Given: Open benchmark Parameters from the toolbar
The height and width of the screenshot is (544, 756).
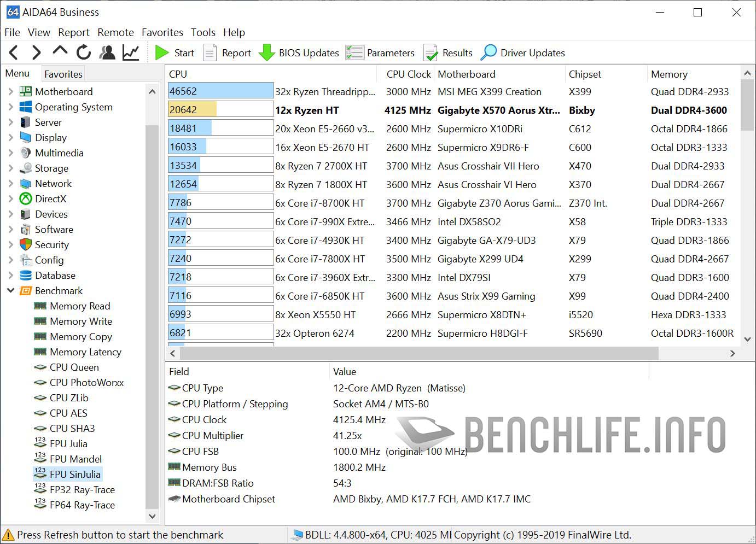Looking at the screenshot, I should pos(380,53).
